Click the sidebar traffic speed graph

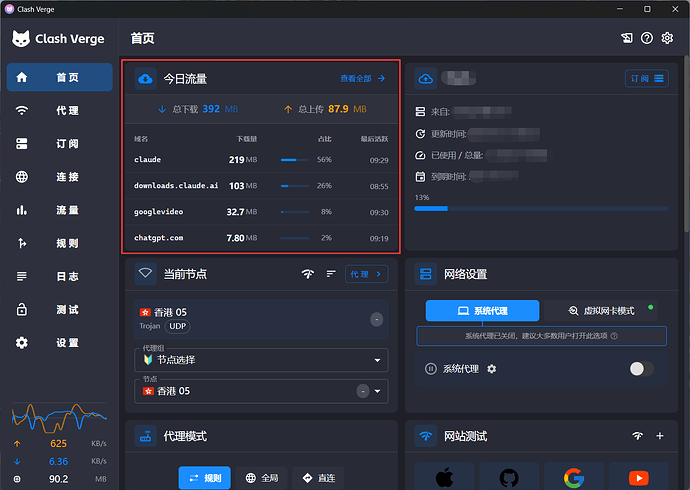point(59,417)
